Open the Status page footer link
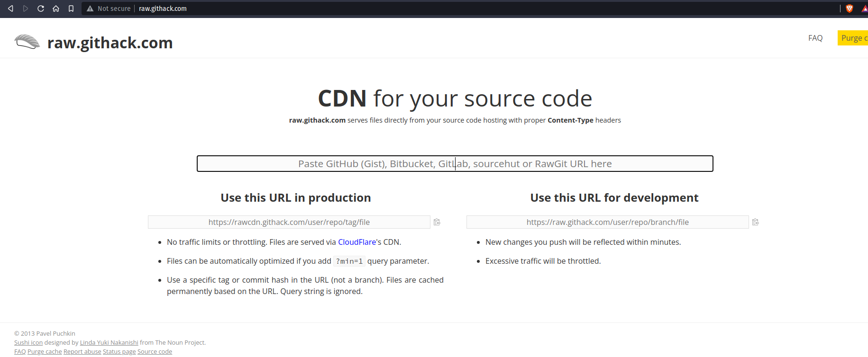This screenshot has width=868, height=357. (x=119, y=351)
